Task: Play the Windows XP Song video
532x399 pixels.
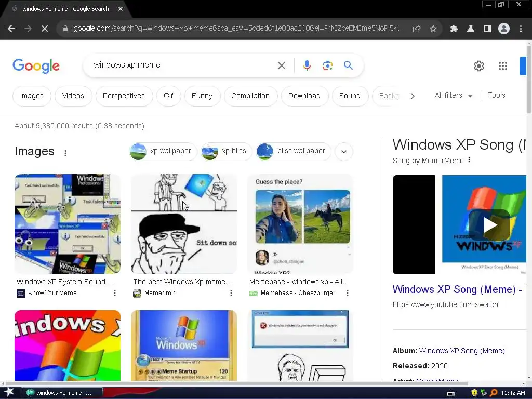Action: coord(489,225)
